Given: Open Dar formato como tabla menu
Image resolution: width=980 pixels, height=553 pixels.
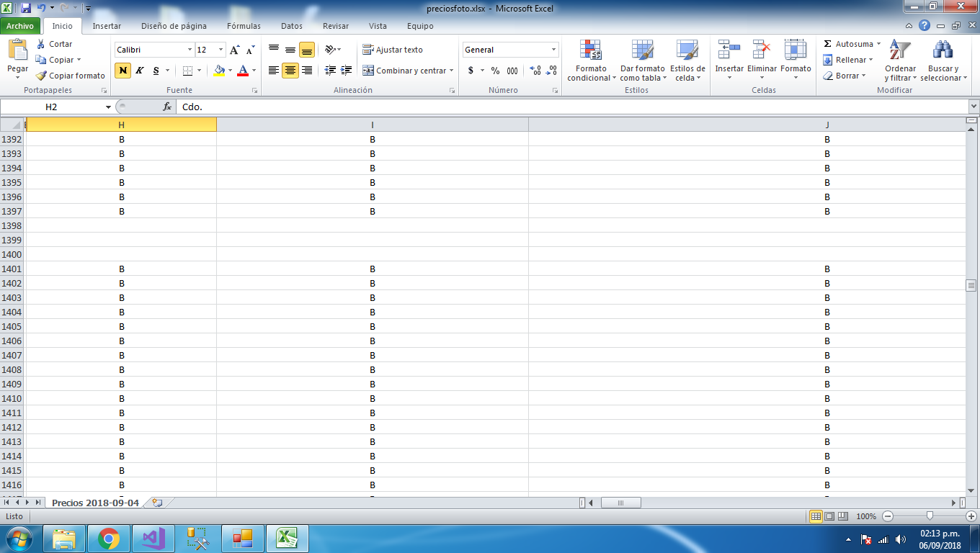Looking at the screenshot, I should (642, 60).
